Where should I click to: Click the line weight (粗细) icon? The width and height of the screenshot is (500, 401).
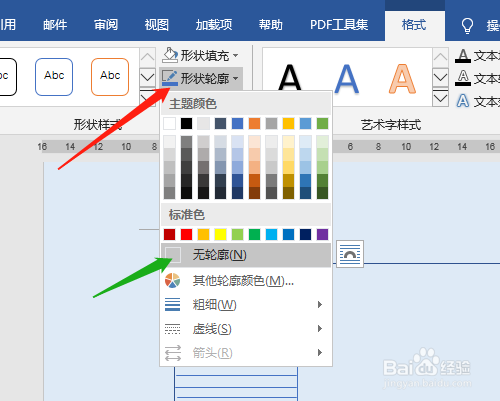173,304
